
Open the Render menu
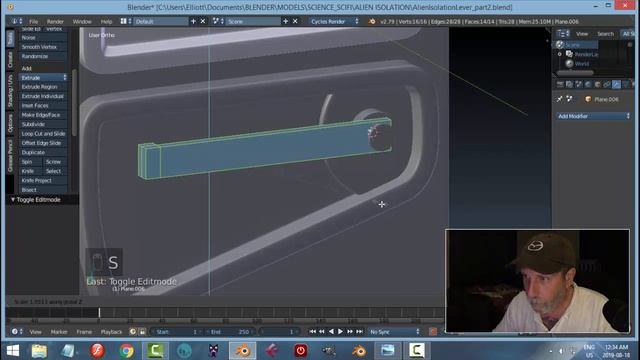[55, 21]
